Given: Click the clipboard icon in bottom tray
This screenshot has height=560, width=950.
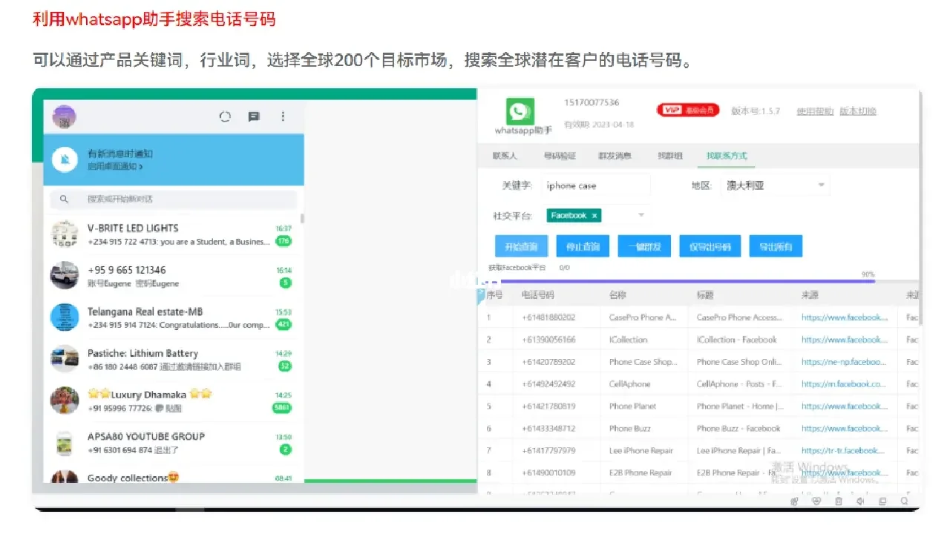Looking at the screenshot, I should (839, 501).
